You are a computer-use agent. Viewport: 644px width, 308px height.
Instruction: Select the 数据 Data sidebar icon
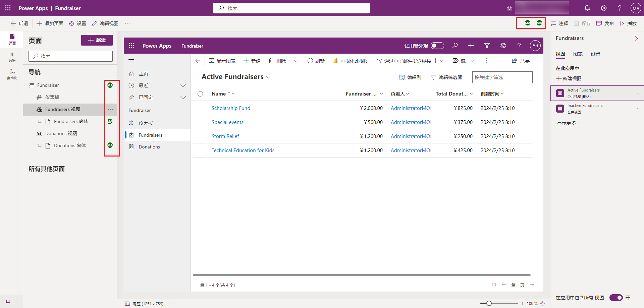click(x=12, y=57)
